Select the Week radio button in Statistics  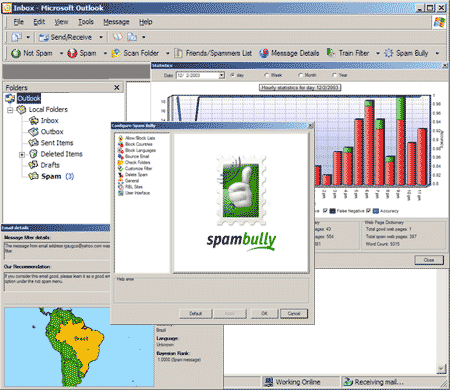tap(266, 75)
